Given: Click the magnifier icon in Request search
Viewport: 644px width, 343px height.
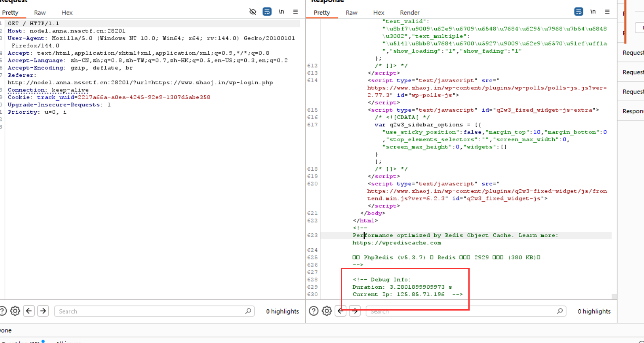Looking at the screenshot, I should (248, 311).
